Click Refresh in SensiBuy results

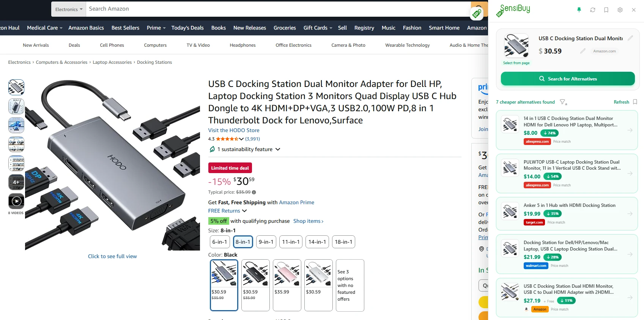point(621,102)
